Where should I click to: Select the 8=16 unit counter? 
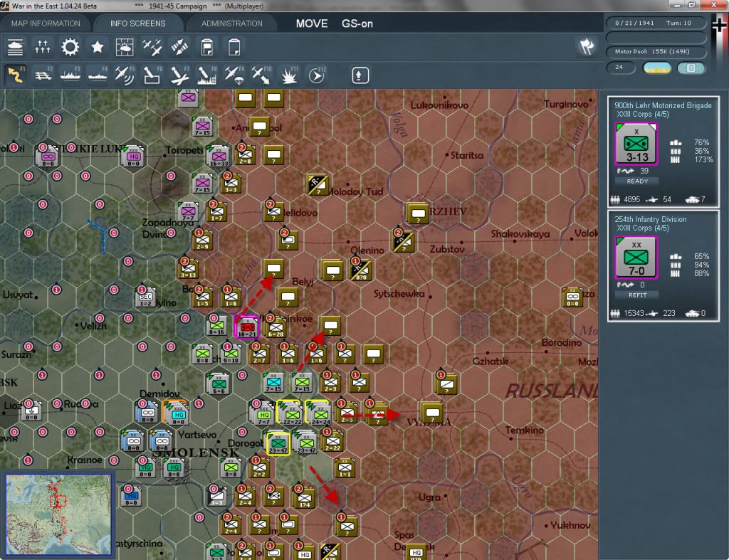[x=217, y=325]
